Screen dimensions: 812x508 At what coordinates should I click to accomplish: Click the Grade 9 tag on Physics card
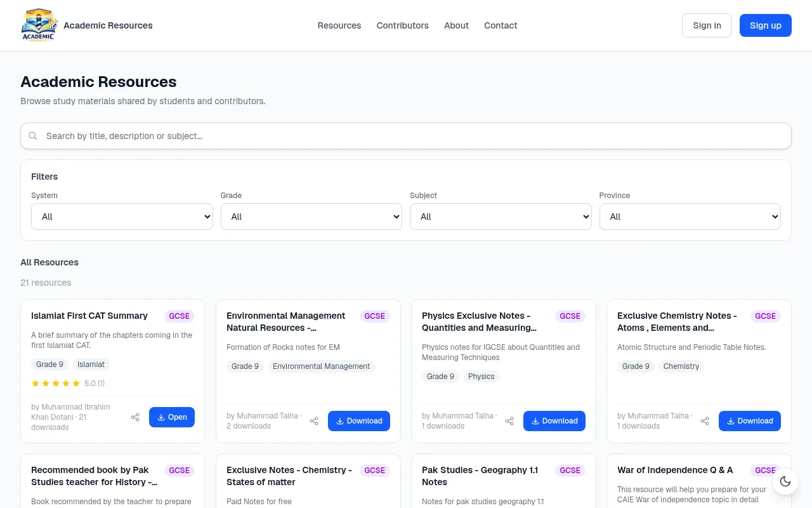coord(440,377)
